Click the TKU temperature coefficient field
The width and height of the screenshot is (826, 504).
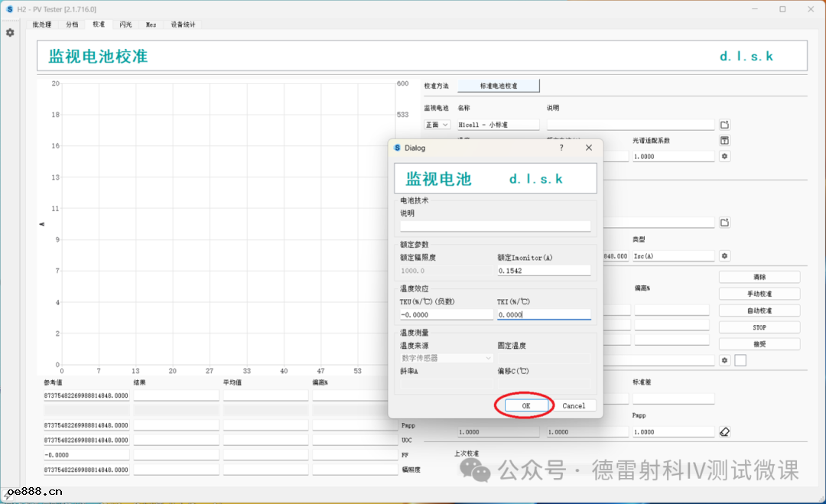[446, 314]
